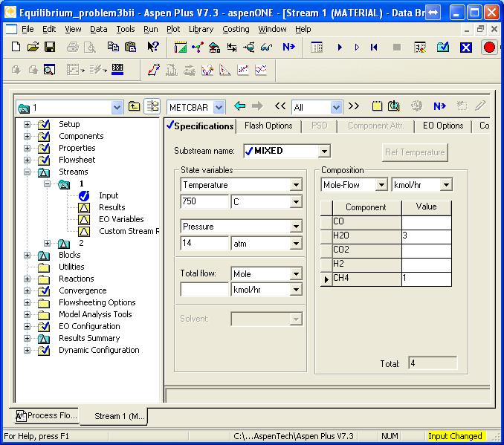Click the Input Changed status indicator

pyautogui.click(x=455, y=436)
